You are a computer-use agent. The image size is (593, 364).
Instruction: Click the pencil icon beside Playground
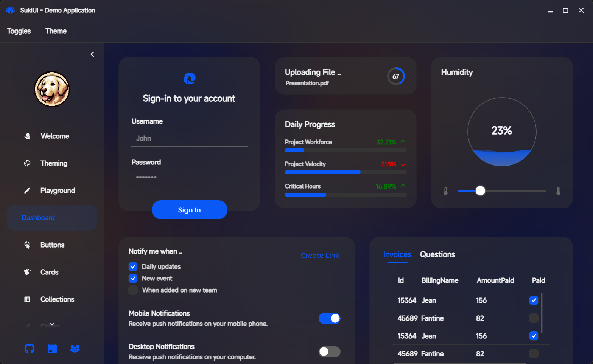click(27, 191)
